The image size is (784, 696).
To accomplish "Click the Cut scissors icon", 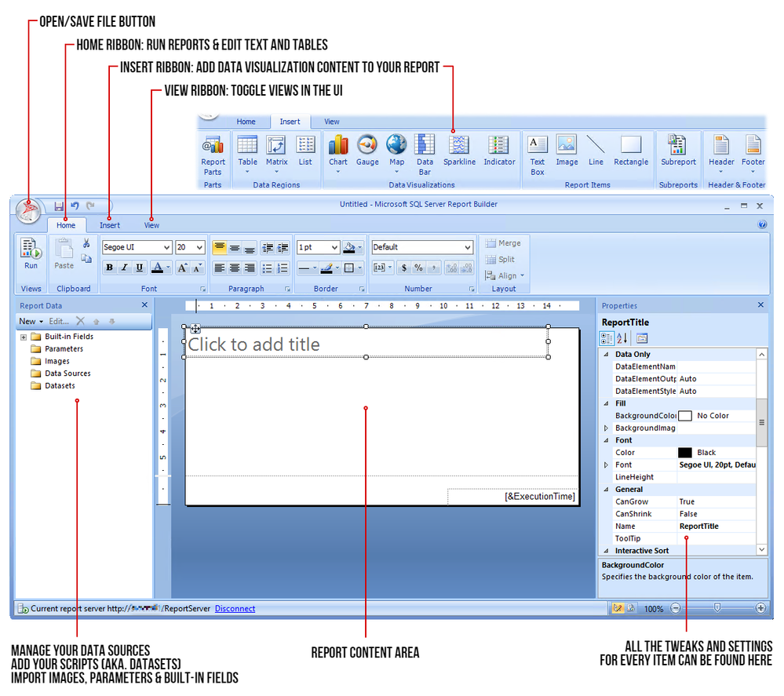I will tap(86, 243).
